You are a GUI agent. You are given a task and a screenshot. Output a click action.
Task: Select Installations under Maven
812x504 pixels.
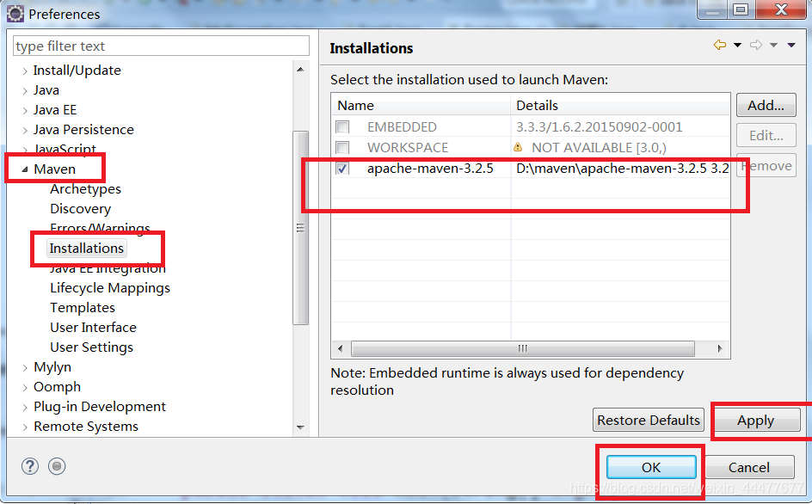(87, 248)
